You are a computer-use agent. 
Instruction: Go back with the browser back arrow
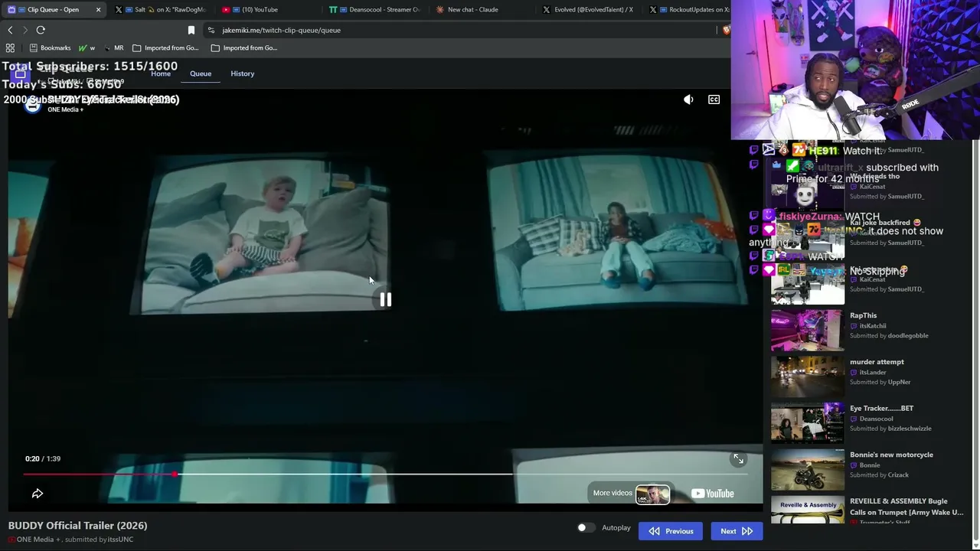pos(10,30)
